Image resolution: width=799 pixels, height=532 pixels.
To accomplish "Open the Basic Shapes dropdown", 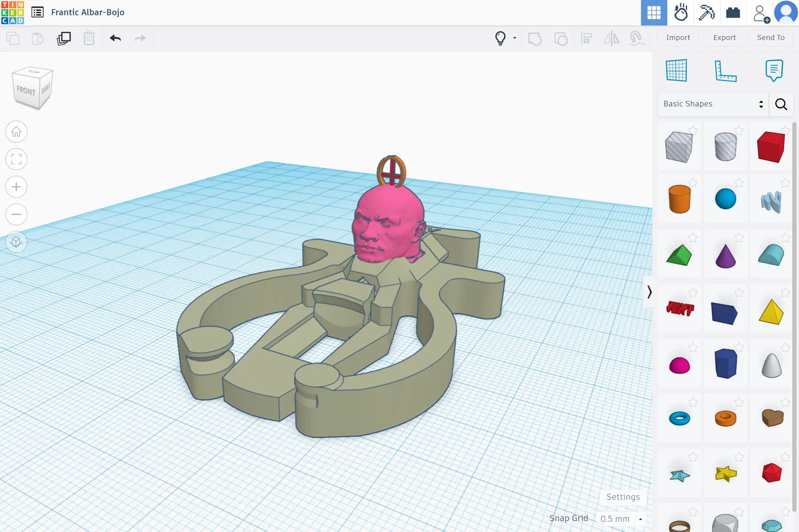I will coord(713,104).
